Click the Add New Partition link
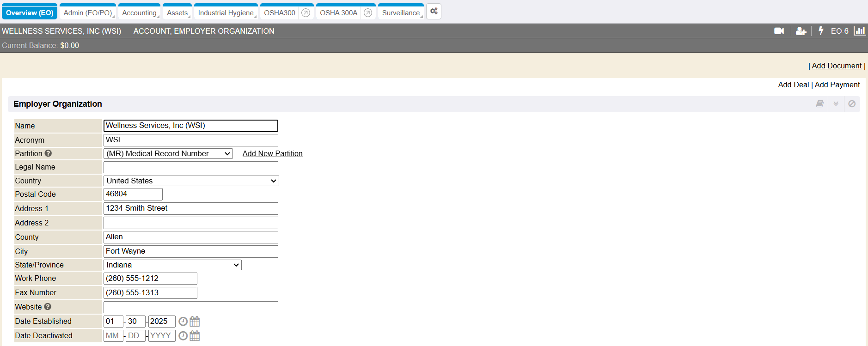The height and width of the screenshot is (346, 868). [x=272, y=154]
